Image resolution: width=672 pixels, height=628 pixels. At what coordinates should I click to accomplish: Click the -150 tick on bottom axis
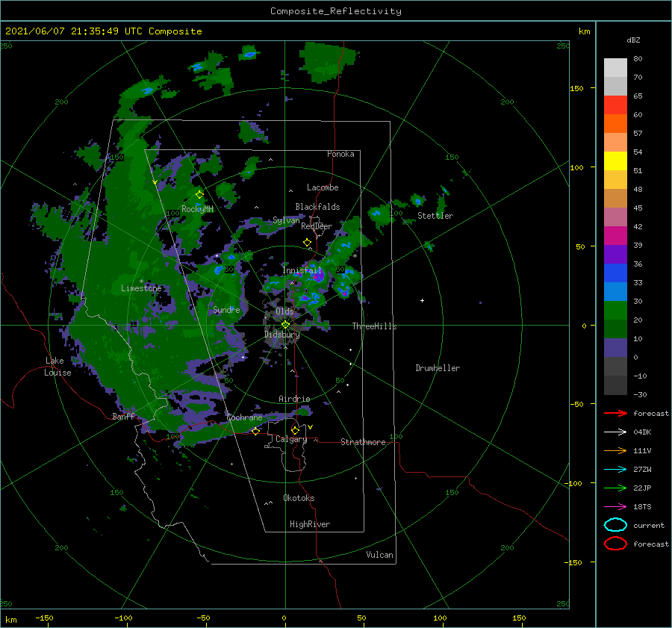(x=44, y=618)
